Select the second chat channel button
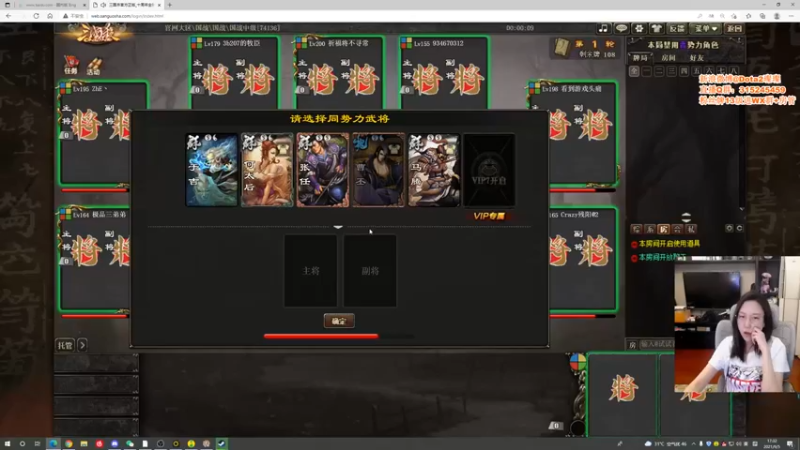800x450 pixels. click(650, 229)
